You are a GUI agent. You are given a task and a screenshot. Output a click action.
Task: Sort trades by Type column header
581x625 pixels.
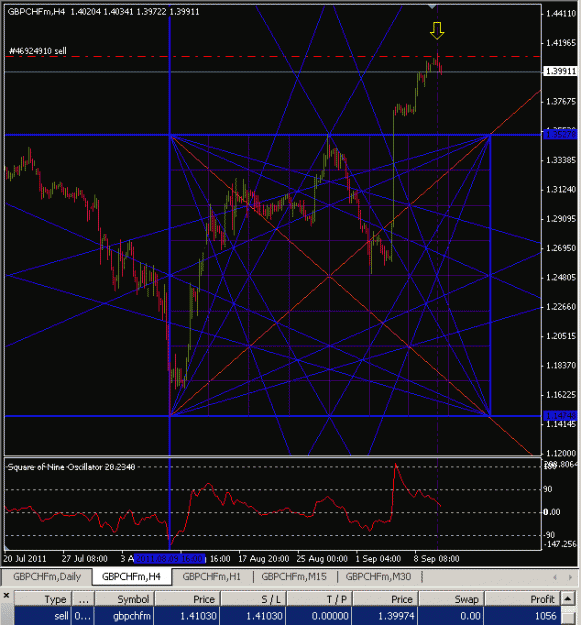tap(43, 599)
